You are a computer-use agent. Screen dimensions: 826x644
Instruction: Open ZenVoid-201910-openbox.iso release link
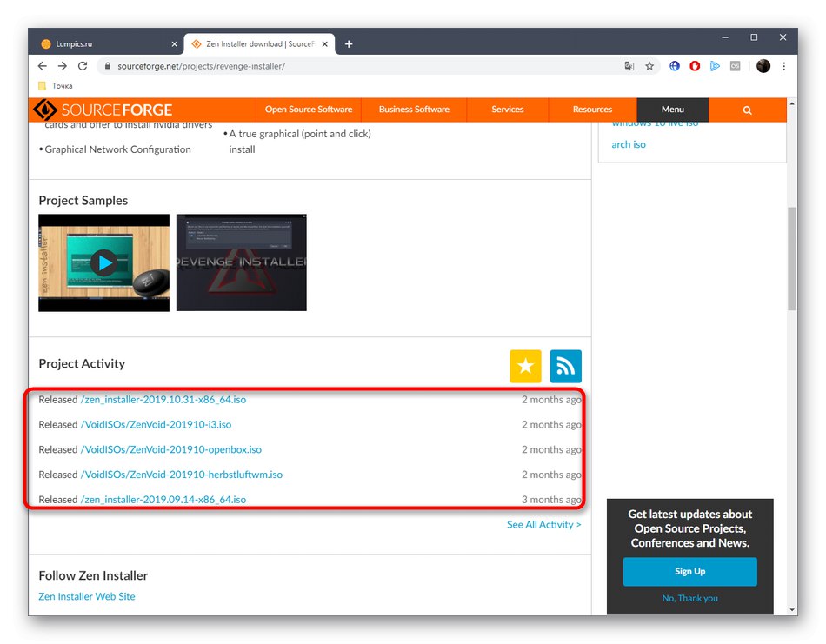pos(171,449)
